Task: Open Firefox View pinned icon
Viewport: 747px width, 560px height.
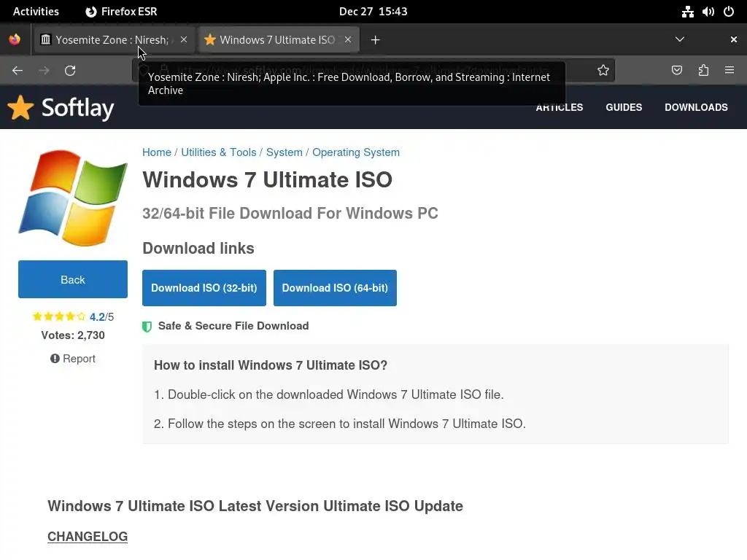Action: pos(15,39)
